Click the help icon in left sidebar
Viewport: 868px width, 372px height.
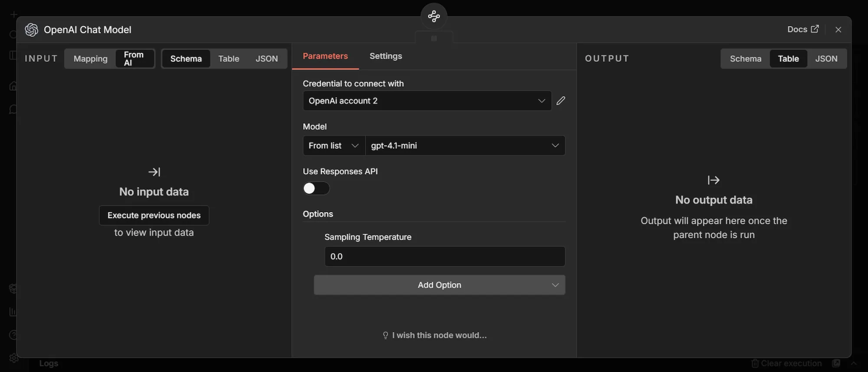[x=13, y=335]
